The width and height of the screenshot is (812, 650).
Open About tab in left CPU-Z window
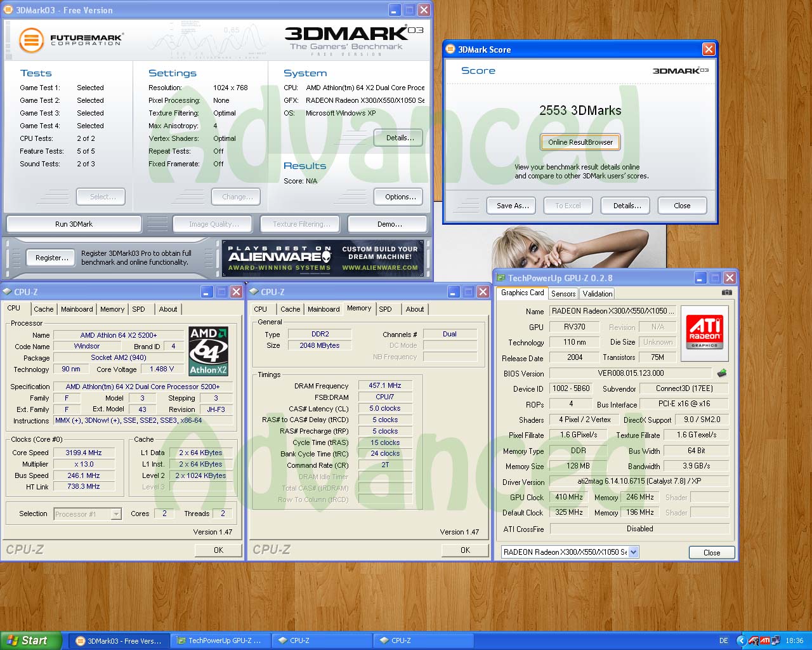[x=168, y=309]
